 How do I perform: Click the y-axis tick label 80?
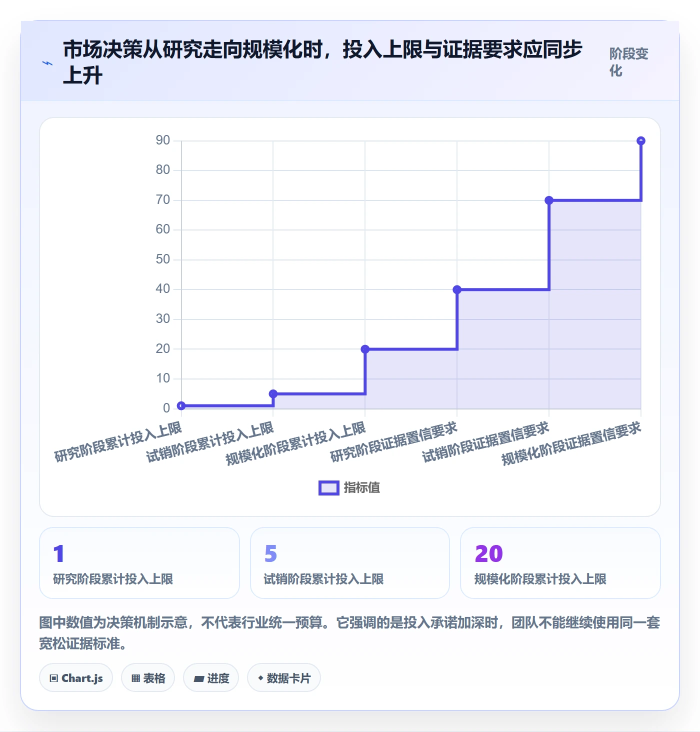pyautogui.click(x=163, y=170)
